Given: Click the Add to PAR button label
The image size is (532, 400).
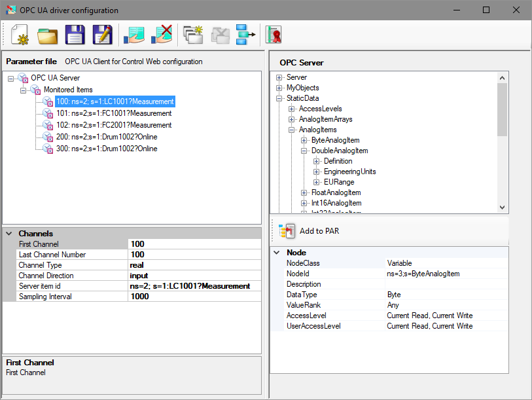Looking at the screenshot, I should [x=319, y=231].
